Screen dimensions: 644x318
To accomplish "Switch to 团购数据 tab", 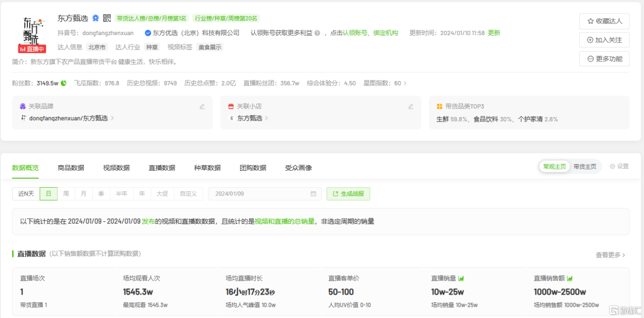I will (x=253, y=168).
